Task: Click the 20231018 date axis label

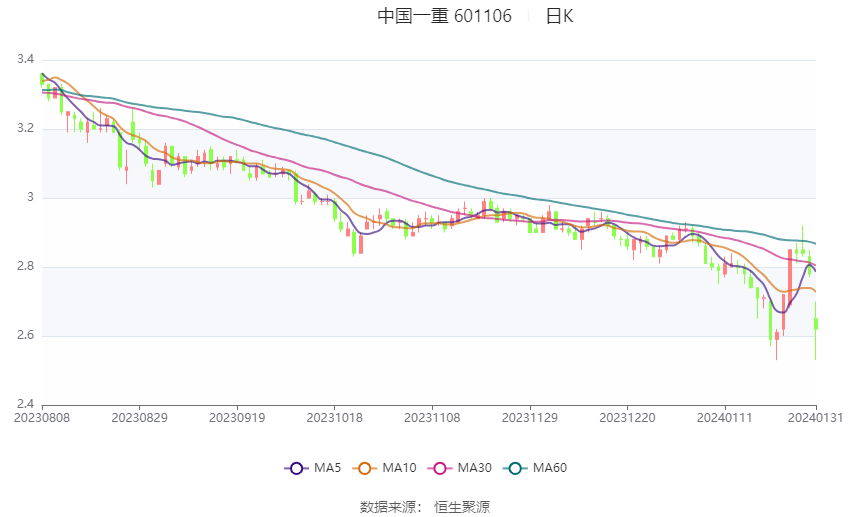Action: tap(334, 418)
